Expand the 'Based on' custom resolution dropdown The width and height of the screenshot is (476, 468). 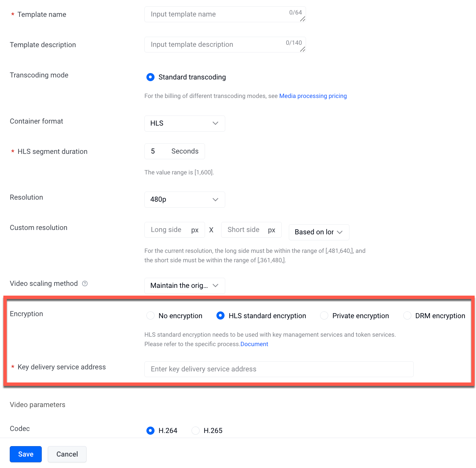click(319, 232)
